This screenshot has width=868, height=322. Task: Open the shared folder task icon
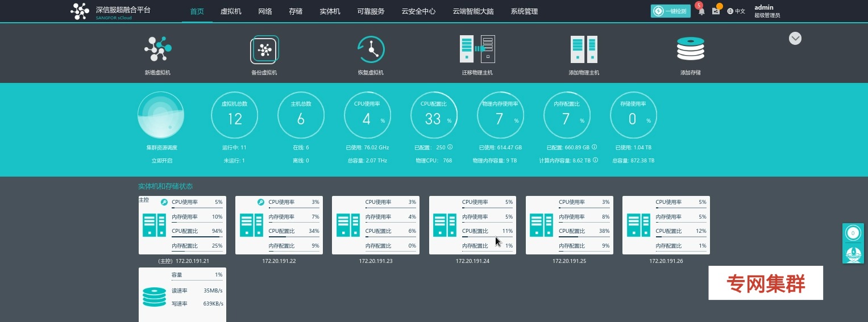[x=716, y=11]
